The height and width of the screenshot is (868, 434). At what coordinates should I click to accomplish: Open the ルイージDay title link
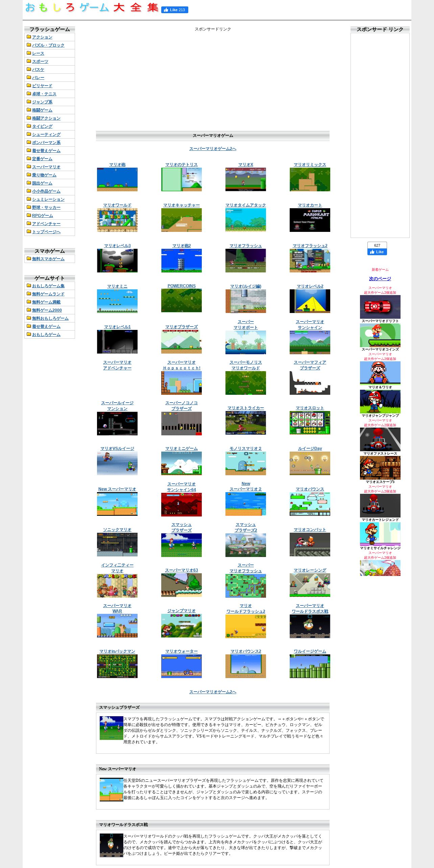tap(310, 449)
